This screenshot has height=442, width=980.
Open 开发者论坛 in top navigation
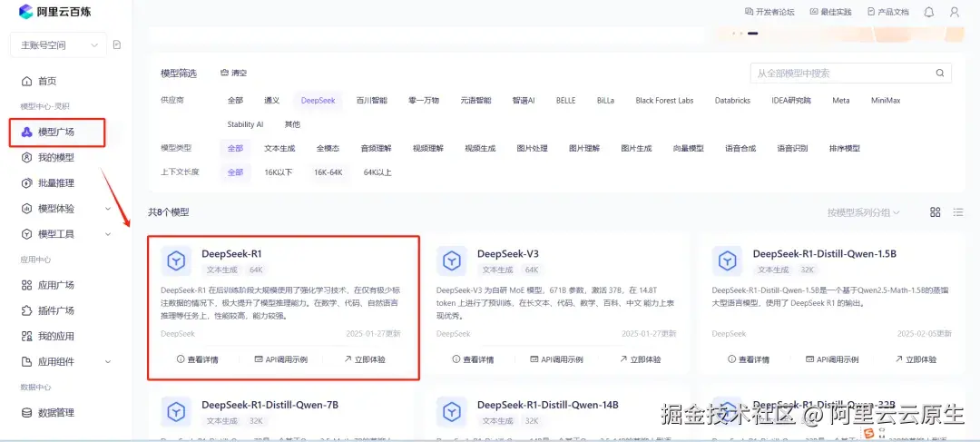point(769,12)
